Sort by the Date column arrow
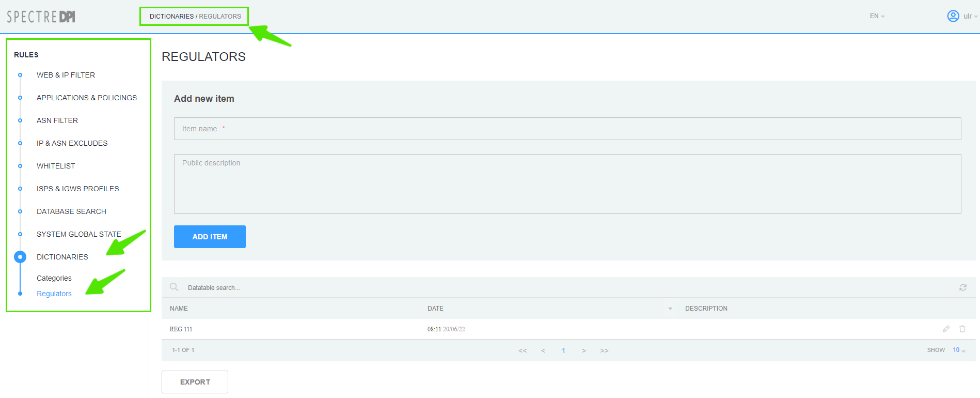This screenshot has height=398, width=980. (670, 309)
